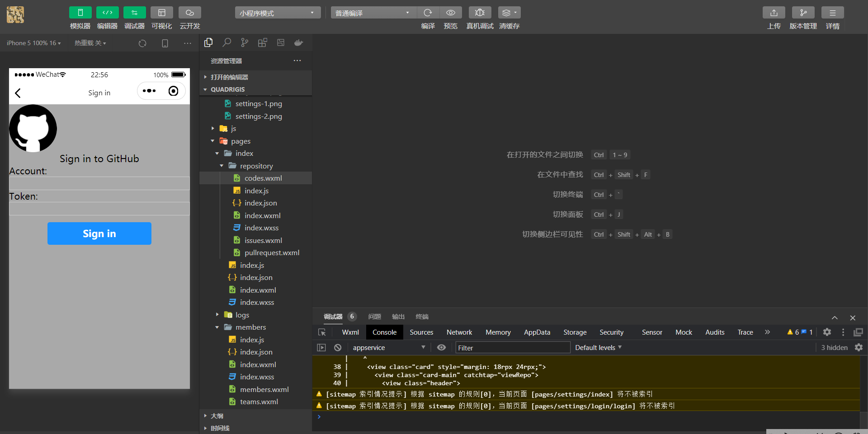Click the upload (上传) icon
The width and height of the screenshot is (868, 434).
(x=774, y=13)
